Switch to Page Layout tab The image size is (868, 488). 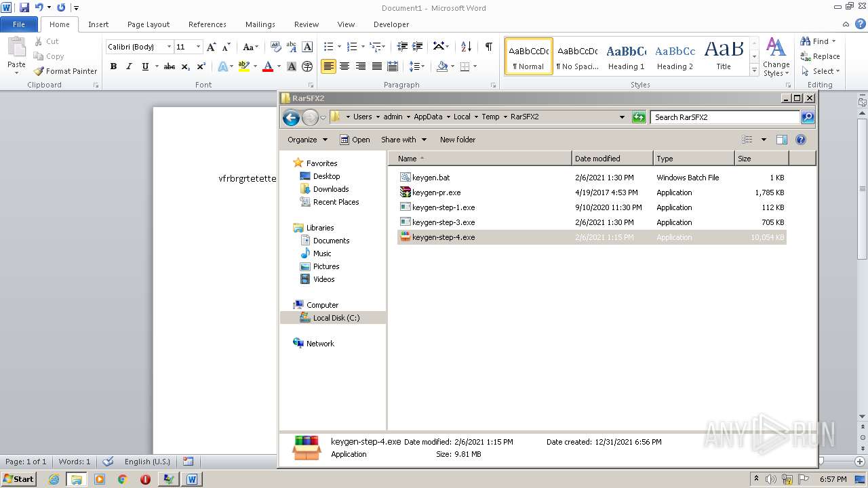pyautogui.click(x=149, y=24)
